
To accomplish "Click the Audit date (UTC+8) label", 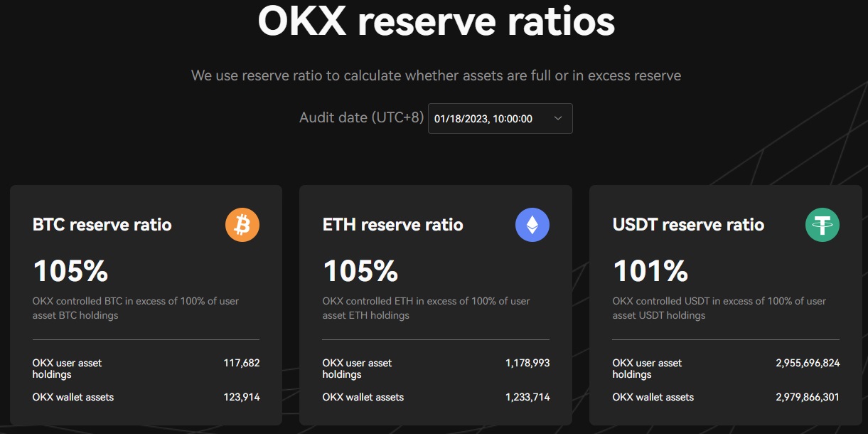I will (x=361, y=117).
